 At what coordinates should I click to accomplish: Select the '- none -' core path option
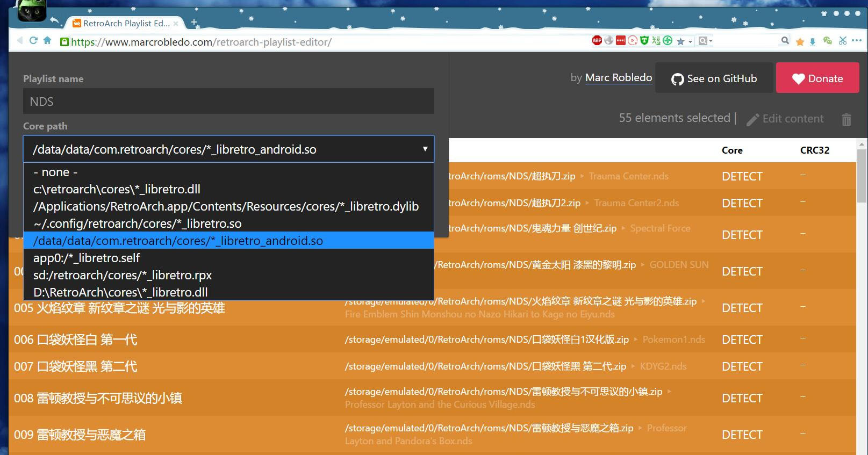(228, 172)
